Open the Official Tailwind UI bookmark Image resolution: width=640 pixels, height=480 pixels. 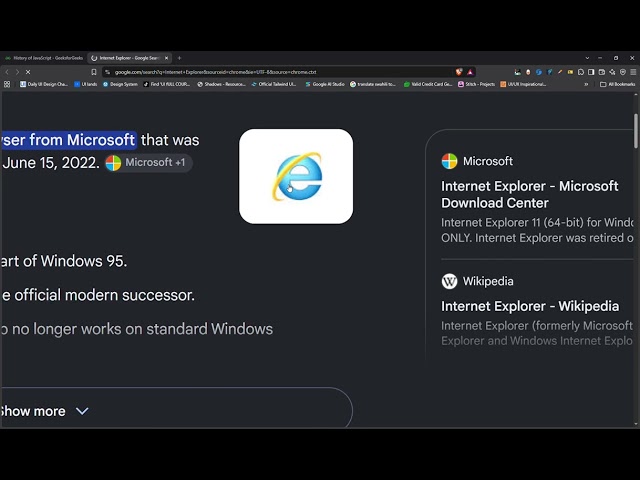click(274, 84)
